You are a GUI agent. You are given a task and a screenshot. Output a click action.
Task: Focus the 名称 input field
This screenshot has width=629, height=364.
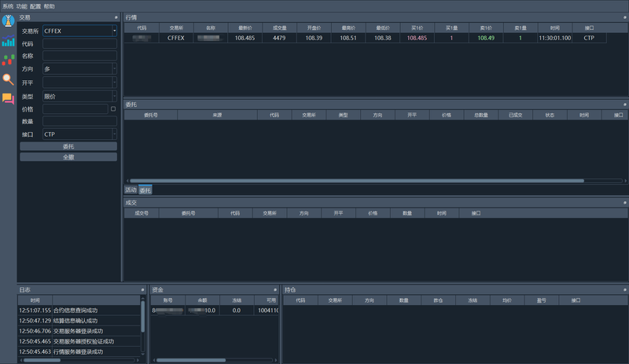point(80,56)
